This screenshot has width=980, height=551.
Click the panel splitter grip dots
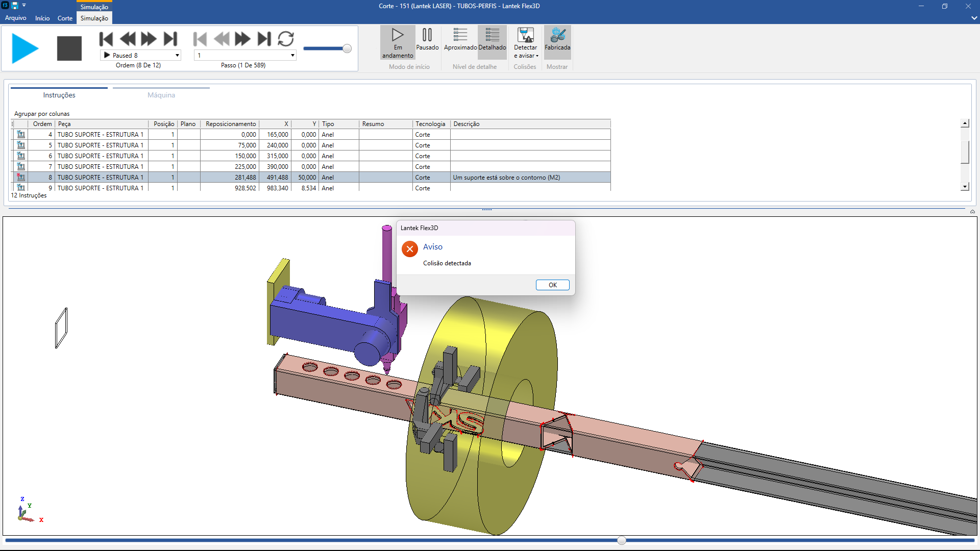[x=487, y=209]
